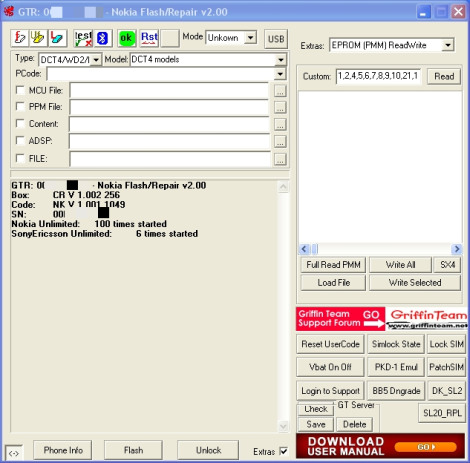Viewport: 470px width, 463px height.
Task: Click the FILE path field
Action: 169,159
